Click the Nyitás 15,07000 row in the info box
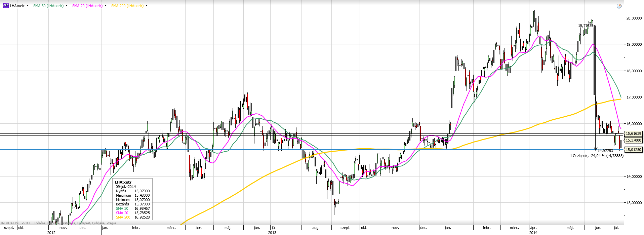644x235 pixels. tap(133, 191)
